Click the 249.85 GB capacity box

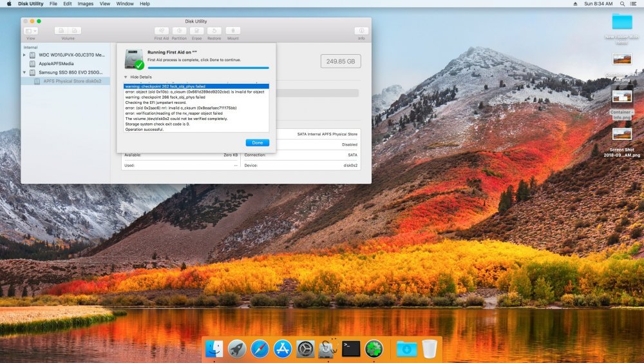point(341,61)
